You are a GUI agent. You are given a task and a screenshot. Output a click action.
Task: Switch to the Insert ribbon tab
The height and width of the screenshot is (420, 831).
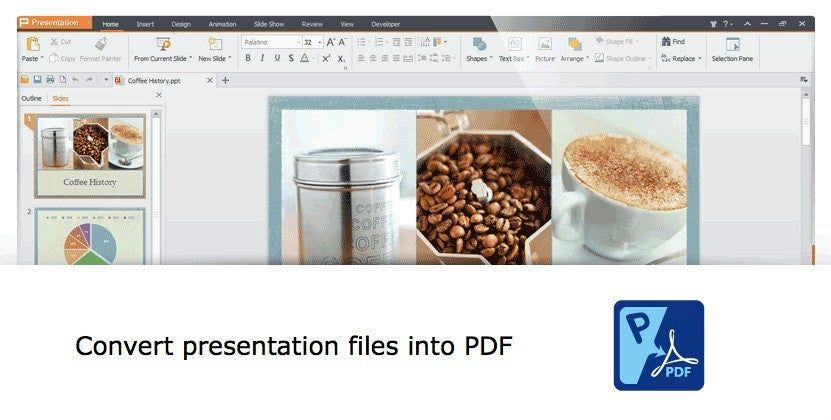click(145, 23)
